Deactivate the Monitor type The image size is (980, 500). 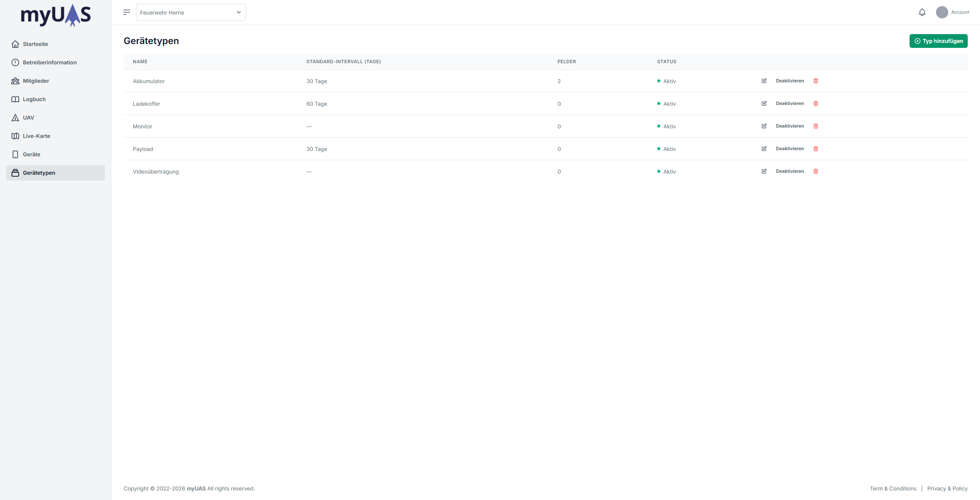790,126
